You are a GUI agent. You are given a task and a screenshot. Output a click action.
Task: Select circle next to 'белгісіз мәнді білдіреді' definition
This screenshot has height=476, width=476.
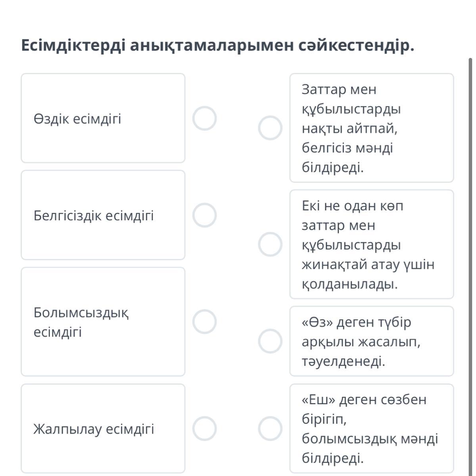(x=270, y=128)
